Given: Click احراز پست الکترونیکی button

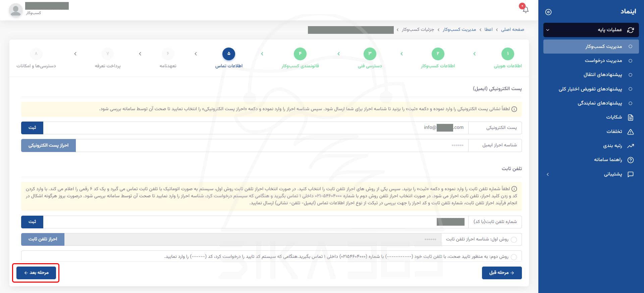Looking at the screenshot, I should coord(48,145).
